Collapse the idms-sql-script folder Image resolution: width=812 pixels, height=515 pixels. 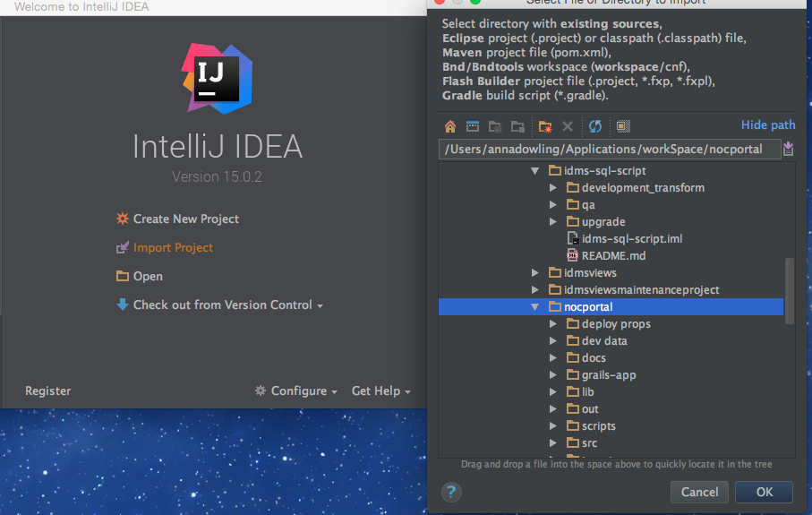tap(535, 170)
